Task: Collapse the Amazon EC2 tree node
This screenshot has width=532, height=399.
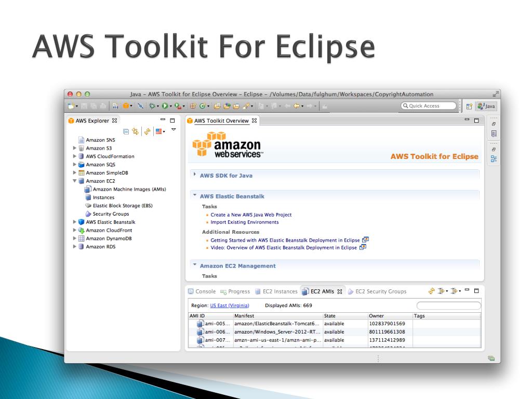Action: (75, 181)
